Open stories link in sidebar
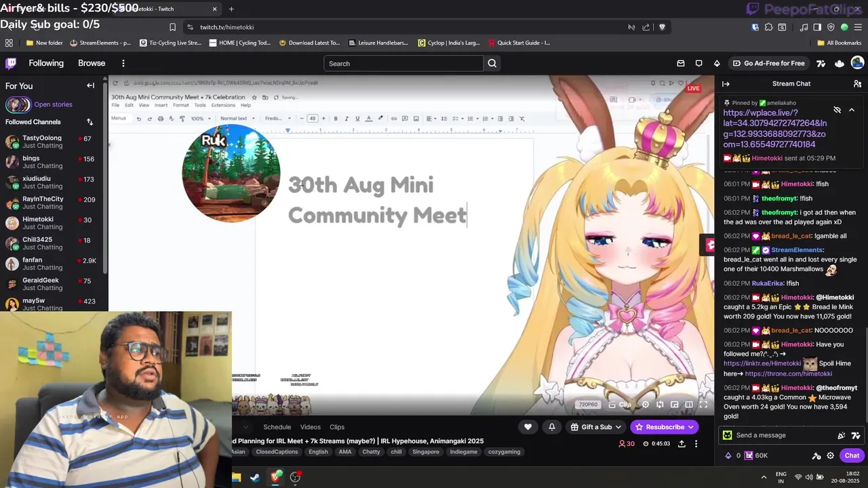 tap(53, 104)
